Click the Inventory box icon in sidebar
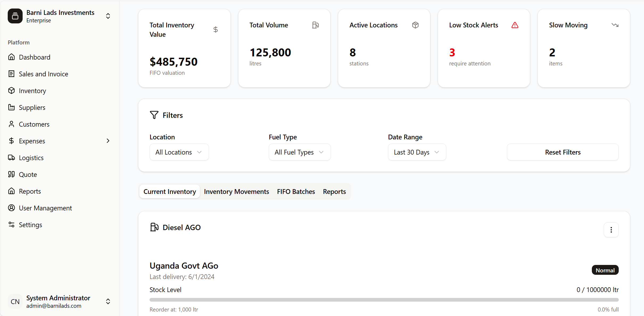This screenshot has height=316, width=644. (x=11, y=90)
